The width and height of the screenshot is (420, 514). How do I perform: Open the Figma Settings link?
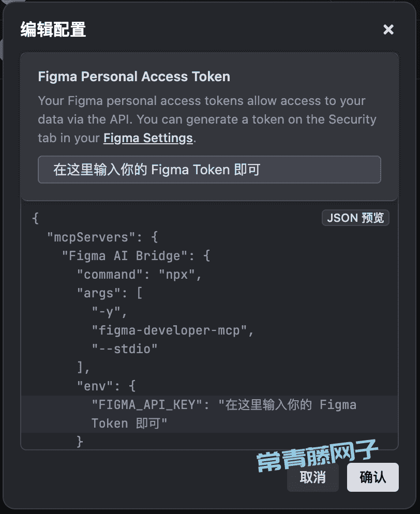[148, 138]
